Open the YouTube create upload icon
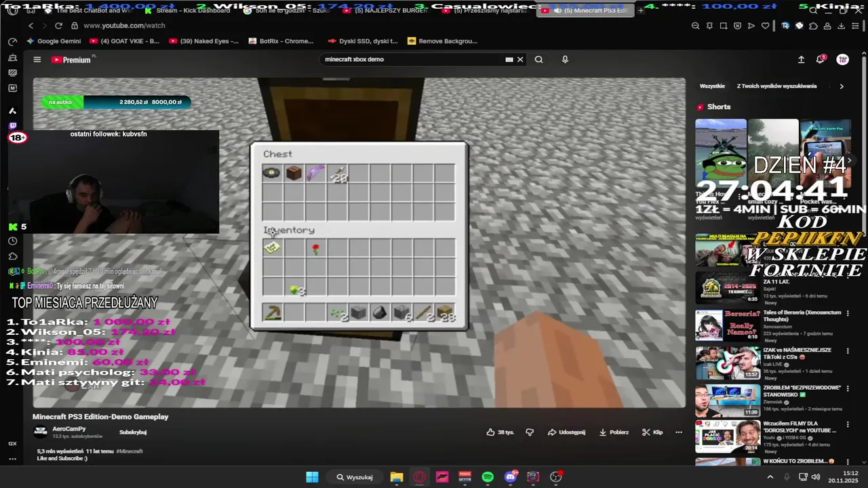This screenshot has height=488, width=868. coord(801,60)
